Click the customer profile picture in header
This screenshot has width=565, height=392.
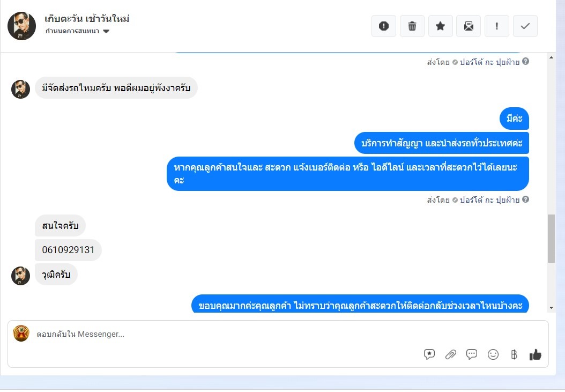(21, 26)
